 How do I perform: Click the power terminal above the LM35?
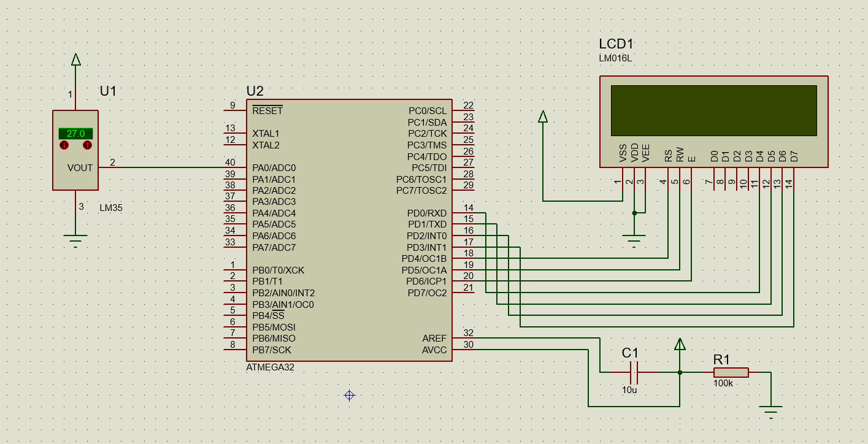pos(75,59)
